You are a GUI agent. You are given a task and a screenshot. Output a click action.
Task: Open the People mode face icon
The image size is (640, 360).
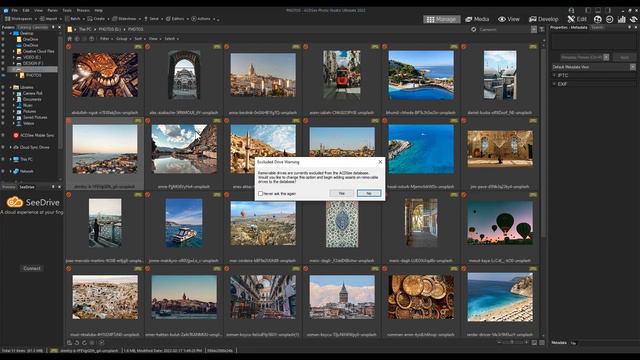[x=598, y=19]
